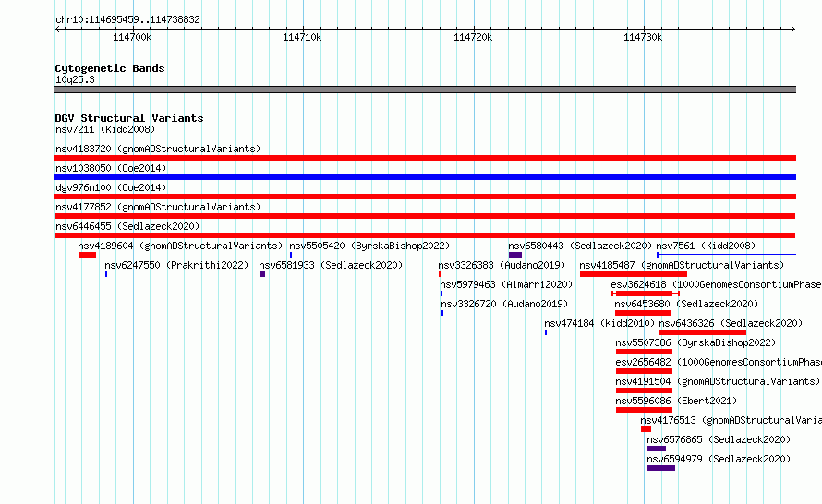Select the nsv6247550 (Prakrithi2022) label
The height and width of the screenshot is (504, 822).
tap(176, 265)
